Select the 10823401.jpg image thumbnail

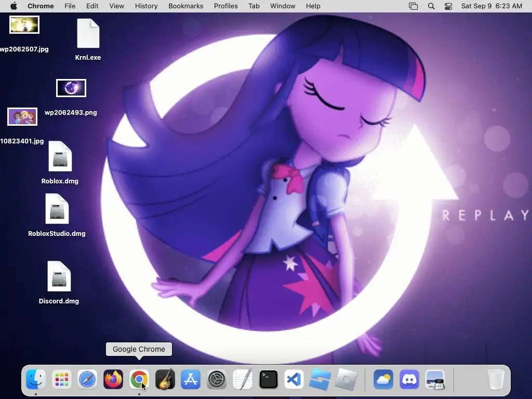point(22,117)
